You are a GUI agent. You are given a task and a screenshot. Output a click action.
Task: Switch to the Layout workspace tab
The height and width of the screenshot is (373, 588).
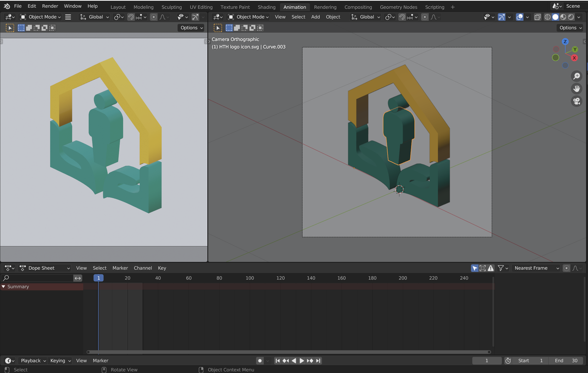tap(118, 7)
